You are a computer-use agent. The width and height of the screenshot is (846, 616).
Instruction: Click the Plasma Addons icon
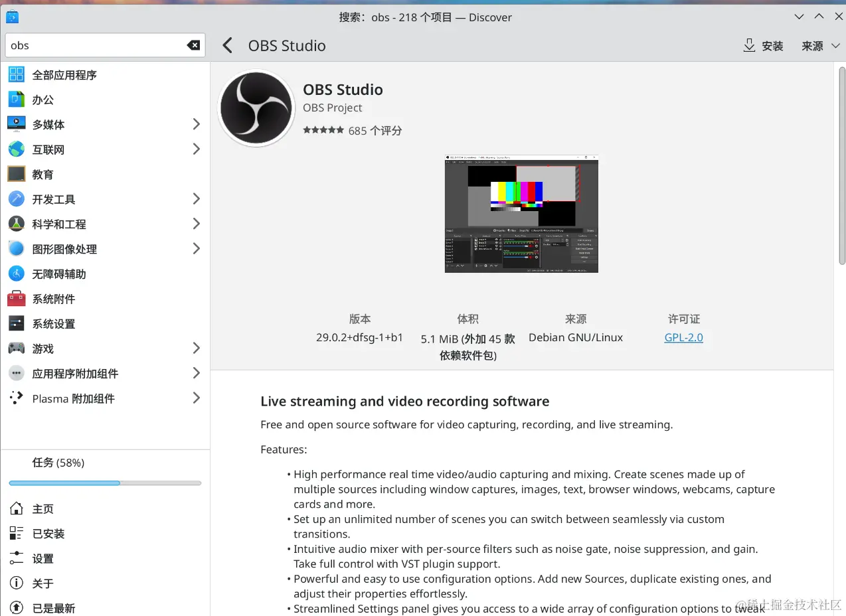point(17,398)
